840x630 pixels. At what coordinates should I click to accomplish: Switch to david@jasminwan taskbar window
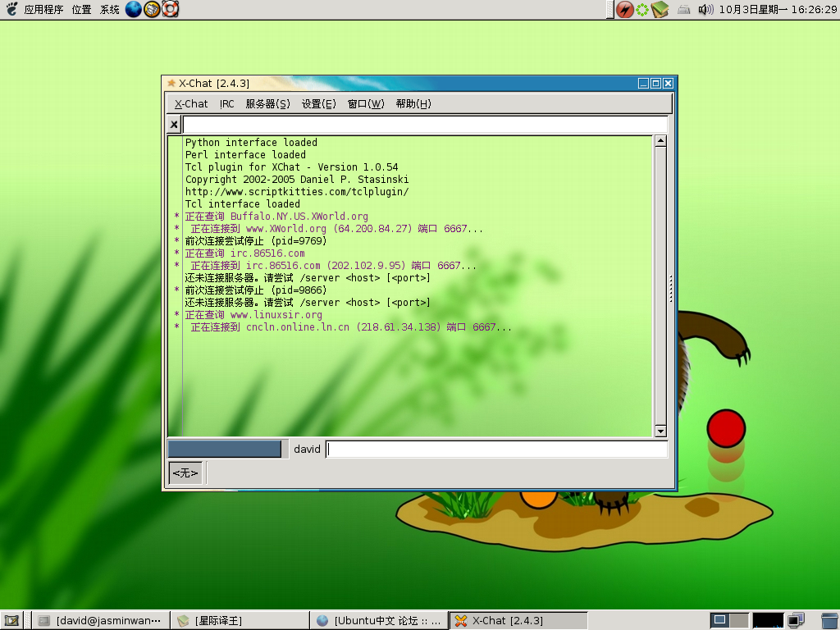pos(101,621)
